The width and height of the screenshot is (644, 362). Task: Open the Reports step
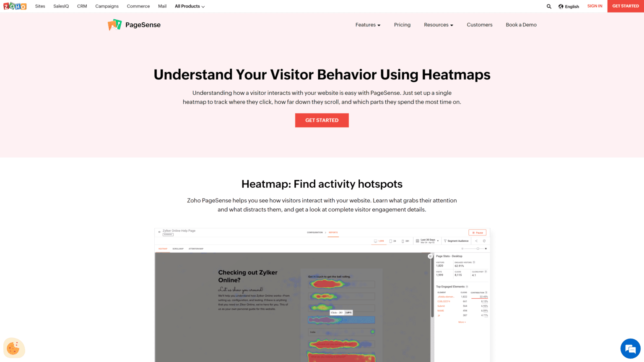[x=333, y=233]
